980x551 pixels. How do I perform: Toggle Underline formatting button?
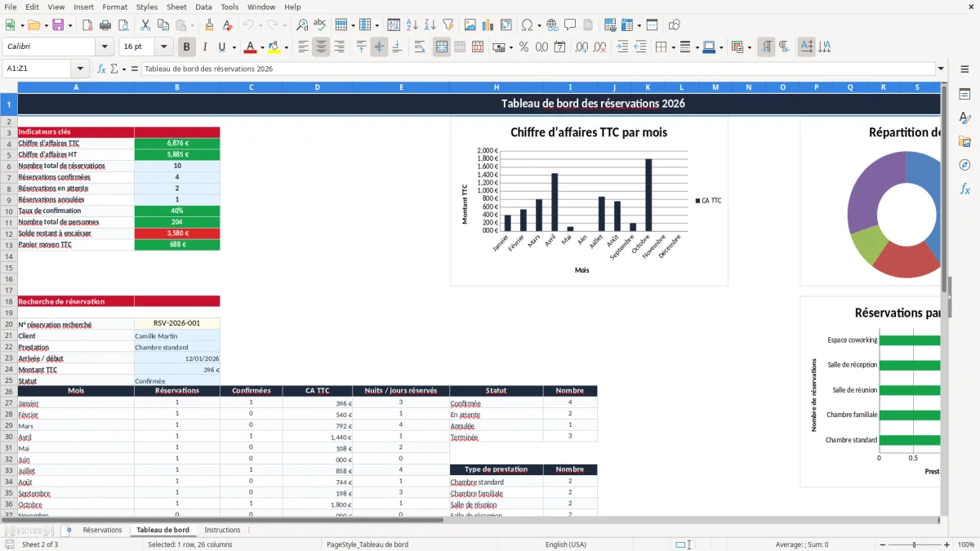(x=222, y=47)
